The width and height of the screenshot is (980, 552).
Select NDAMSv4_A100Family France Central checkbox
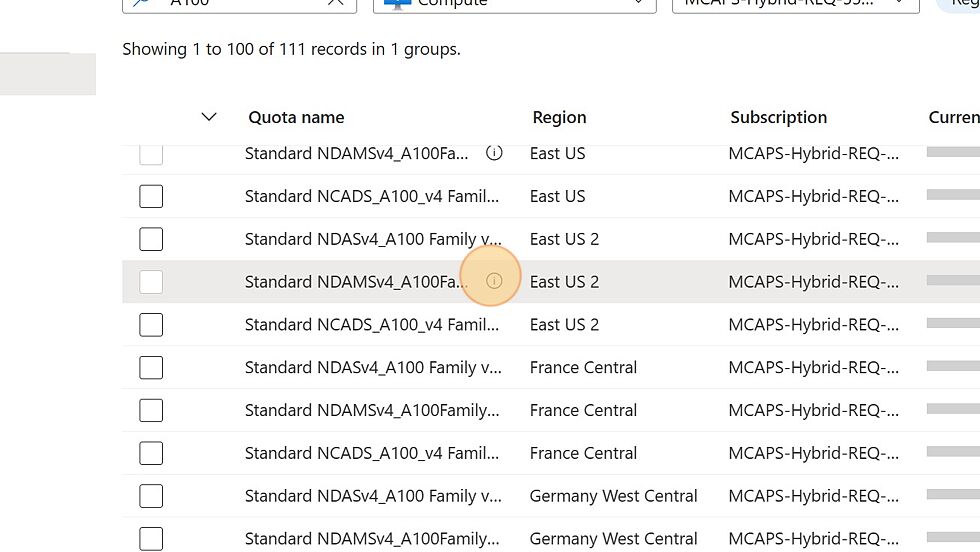(151, 410)
